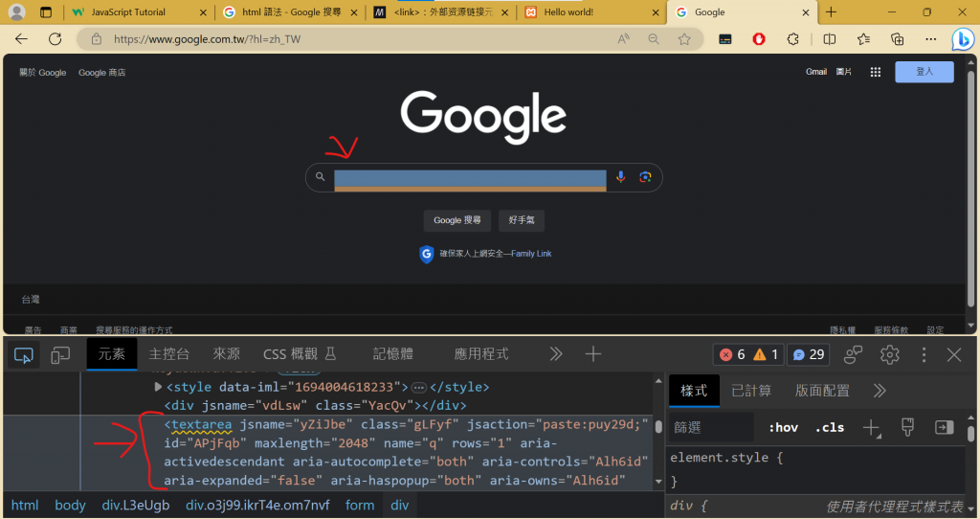Click the search by image lens icon
Viewport: 980px width, 519px height.
tap(645, 177)
